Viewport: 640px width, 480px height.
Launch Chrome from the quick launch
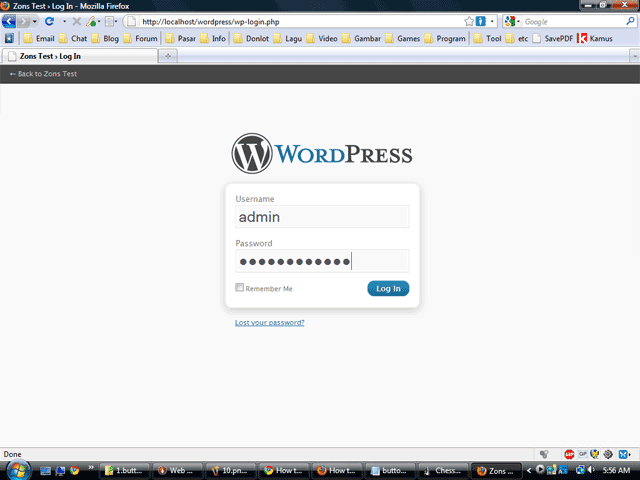(75, 471)
